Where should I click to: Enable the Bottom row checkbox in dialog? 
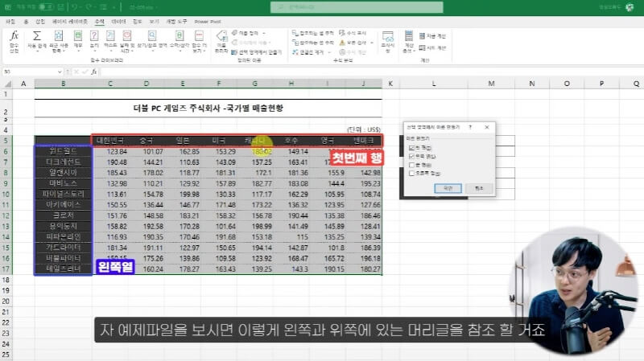tap(411, 165)
